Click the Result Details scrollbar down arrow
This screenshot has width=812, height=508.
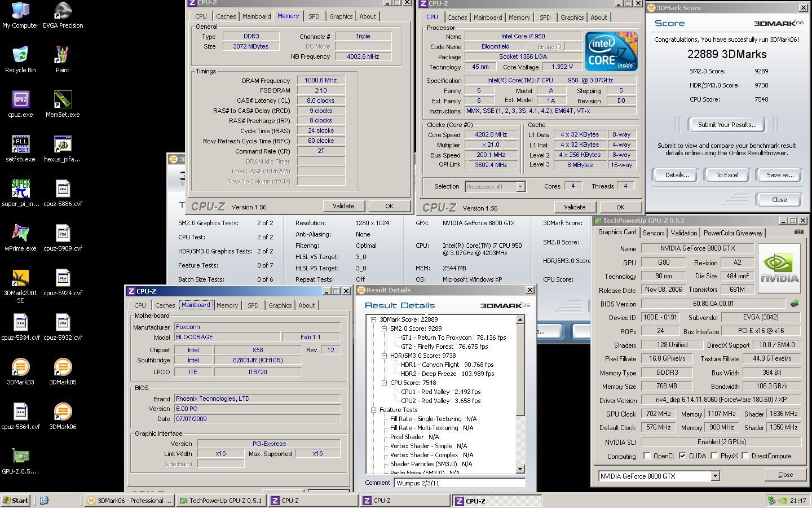(520, 469)
